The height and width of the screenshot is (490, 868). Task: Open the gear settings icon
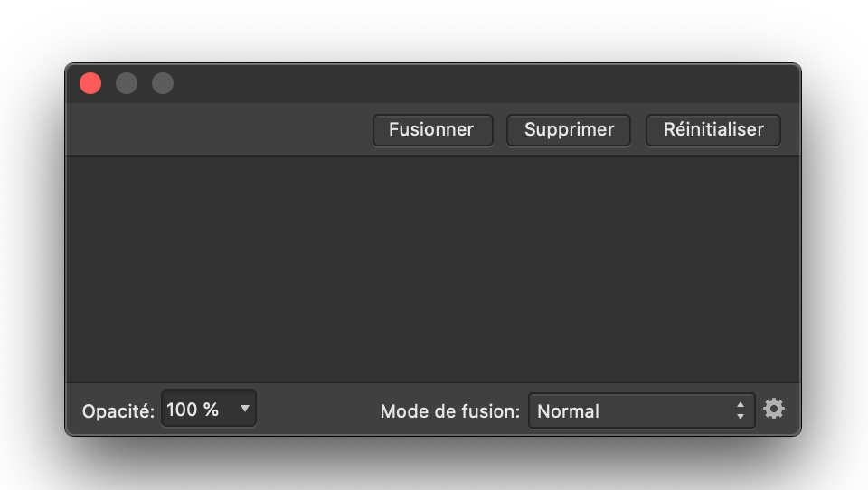(x=773, y=410)
